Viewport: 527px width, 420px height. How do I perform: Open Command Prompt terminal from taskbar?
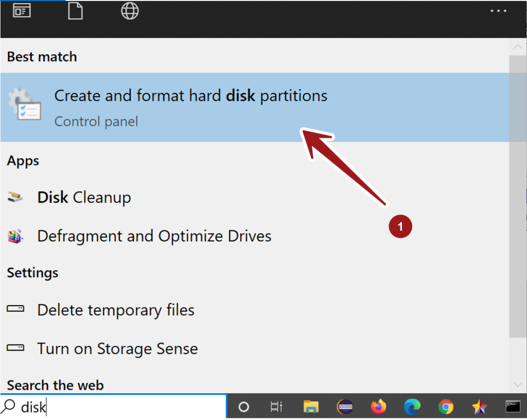(513, 407)
